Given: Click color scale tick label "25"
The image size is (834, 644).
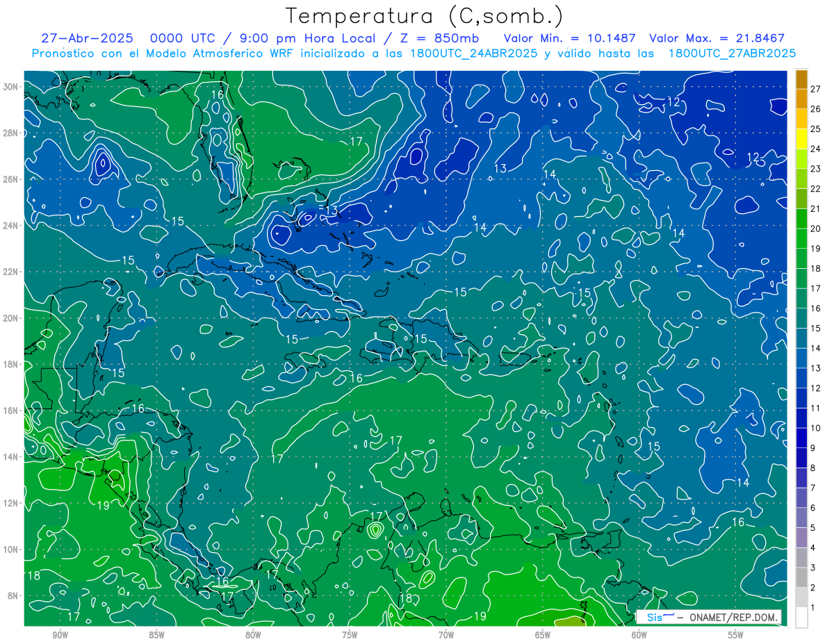Looking at the screenshot, I should (816, 129).
